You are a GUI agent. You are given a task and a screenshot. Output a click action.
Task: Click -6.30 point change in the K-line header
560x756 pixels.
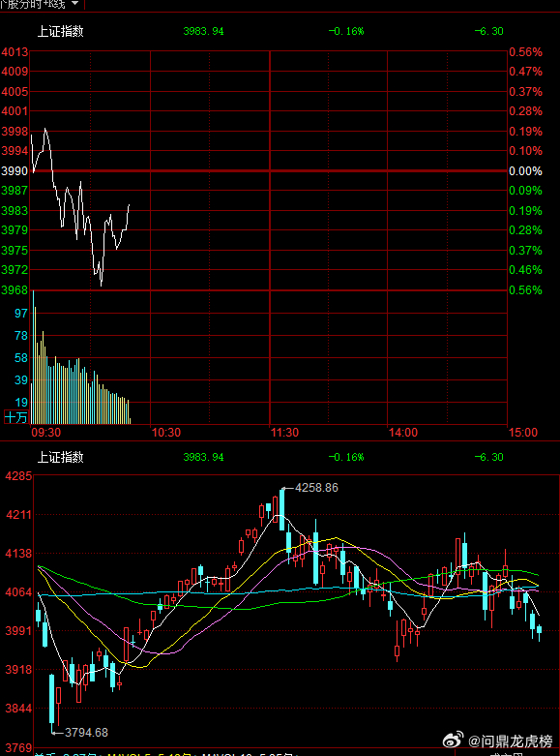coord(488,457)
